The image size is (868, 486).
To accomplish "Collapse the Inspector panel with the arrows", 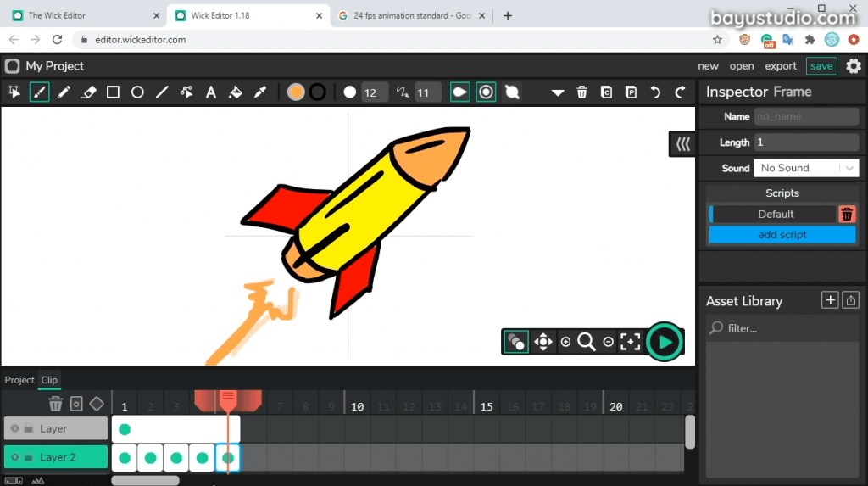I will coord(682,144).
